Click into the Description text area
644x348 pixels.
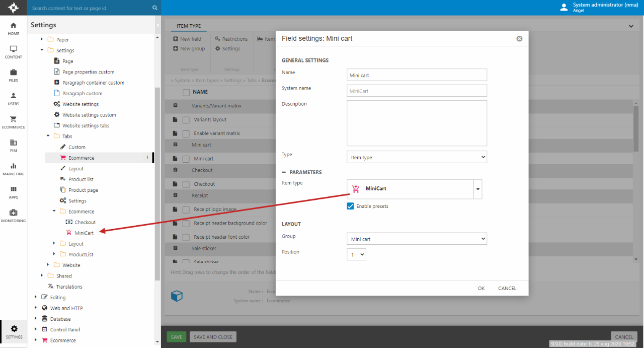click(x=417, y=123)
